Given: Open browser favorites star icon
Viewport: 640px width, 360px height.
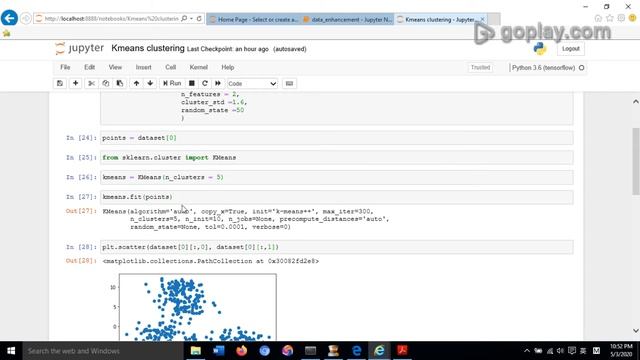Looking at the screenshot, I should (x=610, y=18).
